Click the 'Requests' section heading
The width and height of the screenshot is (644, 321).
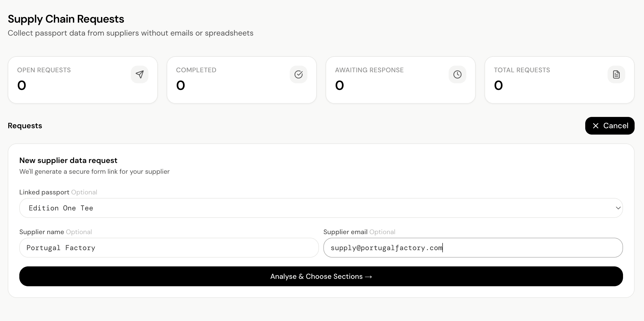tap(25, 126)
